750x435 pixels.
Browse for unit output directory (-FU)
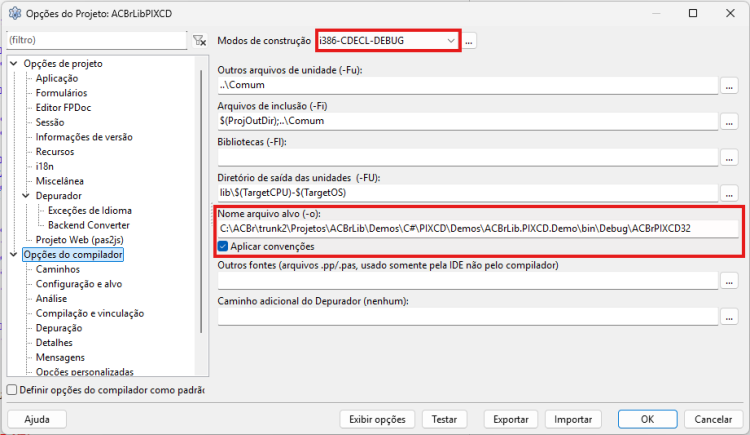729,194
